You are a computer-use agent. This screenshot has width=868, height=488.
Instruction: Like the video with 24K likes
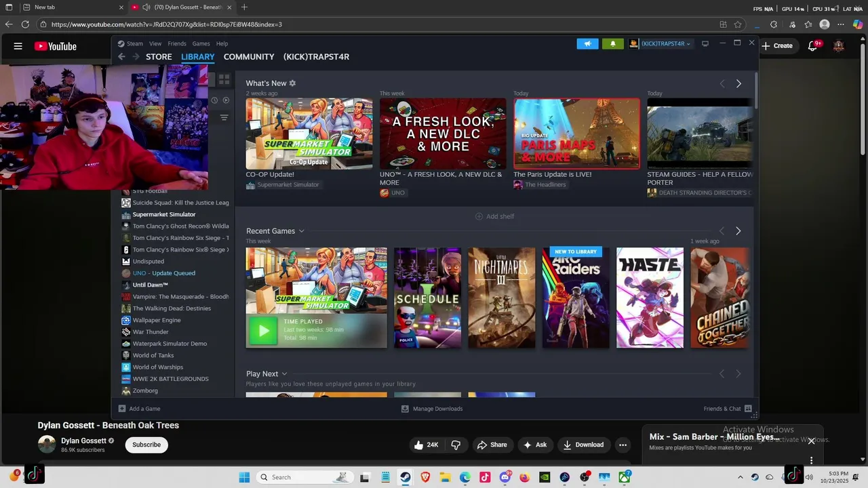click(x=426, y=445)
